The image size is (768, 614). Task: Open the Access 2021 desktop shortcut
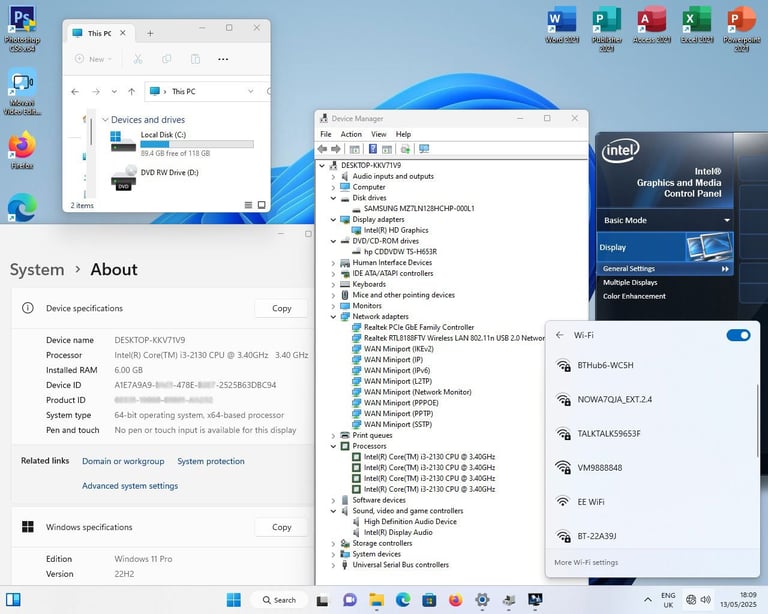click(x=651, y=25)
